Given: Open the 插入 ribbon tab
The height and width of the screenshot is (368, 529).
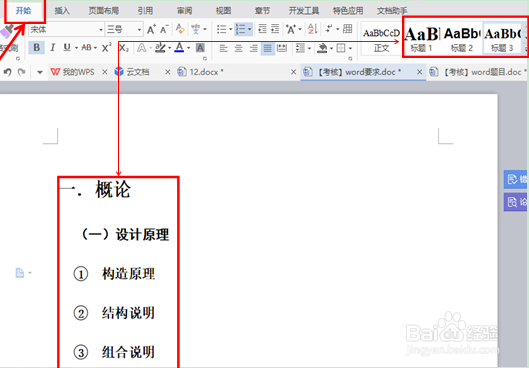Looking at the screenshot, I should [62, 11].
